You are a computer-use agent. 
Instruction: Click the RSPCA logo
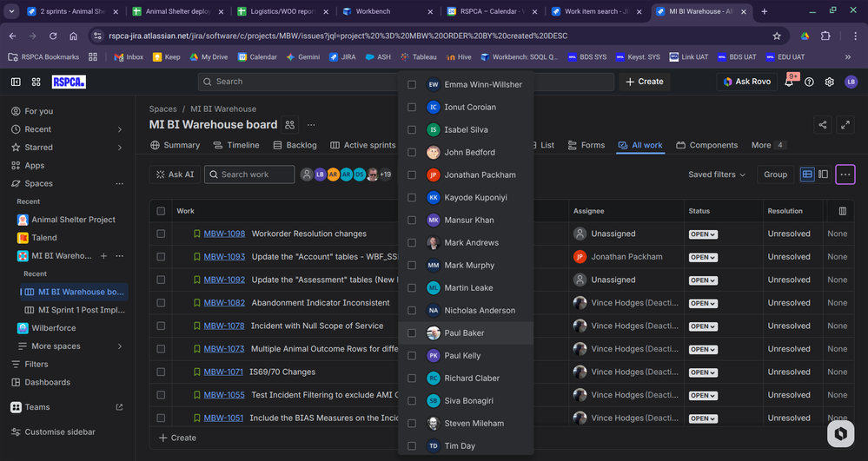coord(69,82)
